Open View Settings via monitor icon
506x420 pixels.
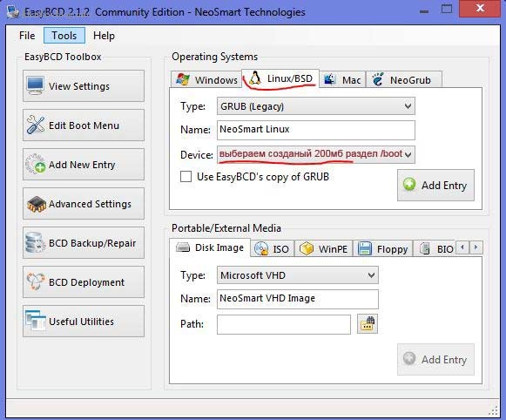click(35, 85)
